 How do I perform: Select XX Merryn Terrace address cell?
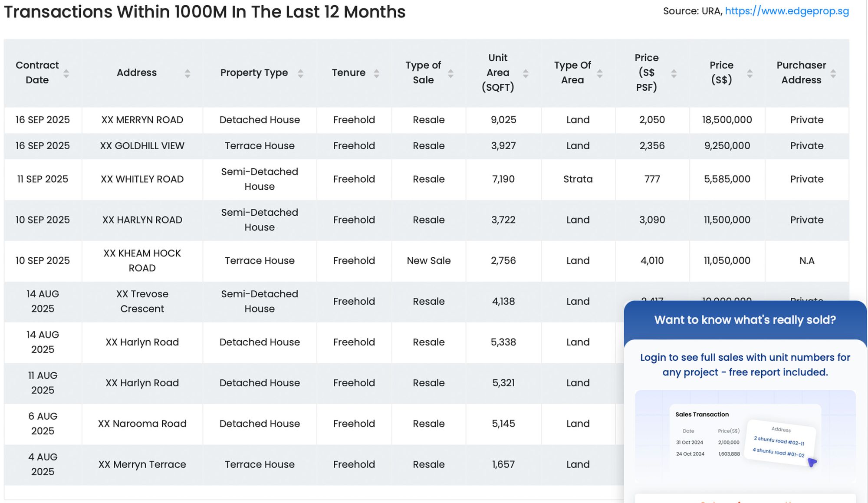click(142, 464)
